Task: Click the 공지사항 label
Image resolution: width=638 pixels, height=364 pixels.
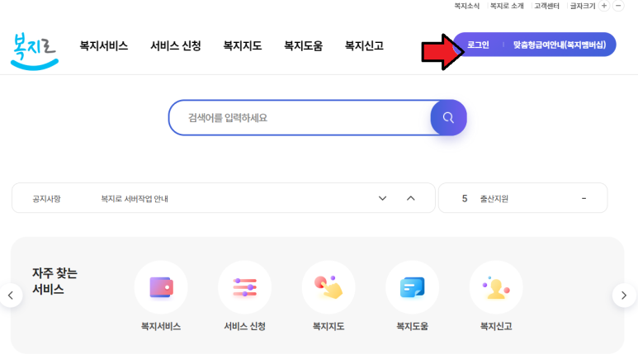Action: 46,199
